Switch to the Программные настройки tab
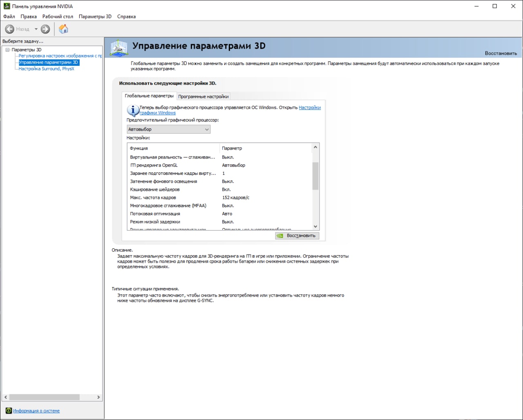This screenshot has width=523, height=420. (x=203, y=96)
